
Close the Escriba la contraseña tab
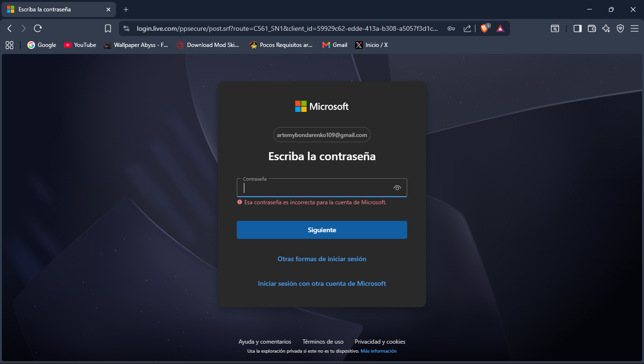(x=108, y=9)
